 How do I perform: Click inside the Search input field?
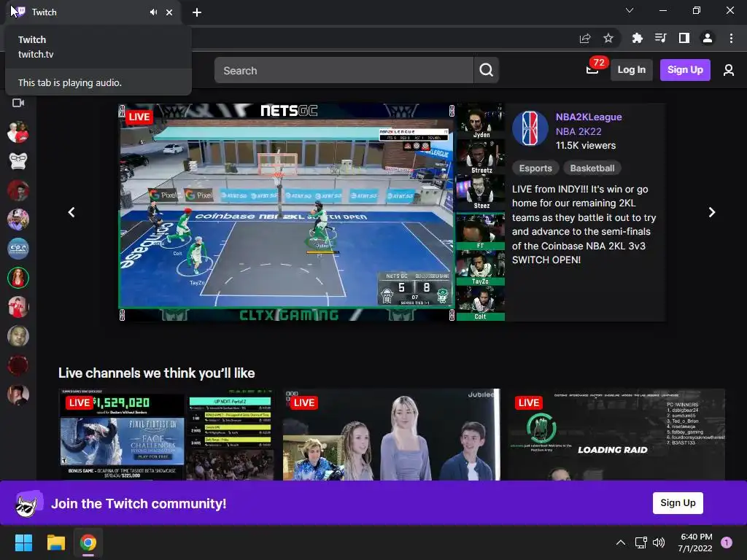pyautogui.click(x=344, y=71)
